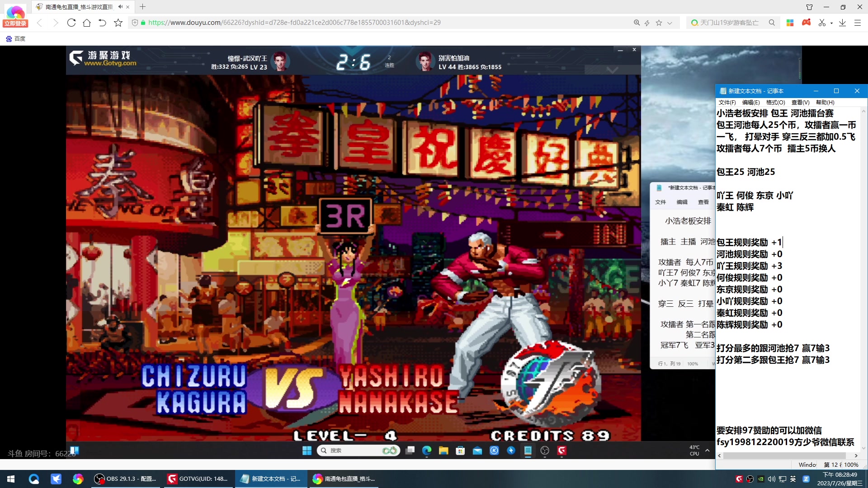Open the colorful apps grid icon

(790, 23)
